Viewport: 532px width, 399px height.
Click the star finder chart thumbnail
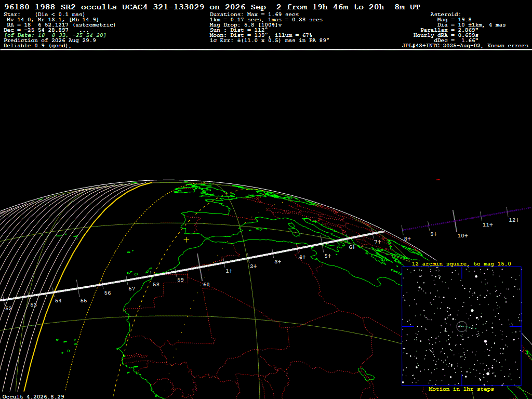461,326
